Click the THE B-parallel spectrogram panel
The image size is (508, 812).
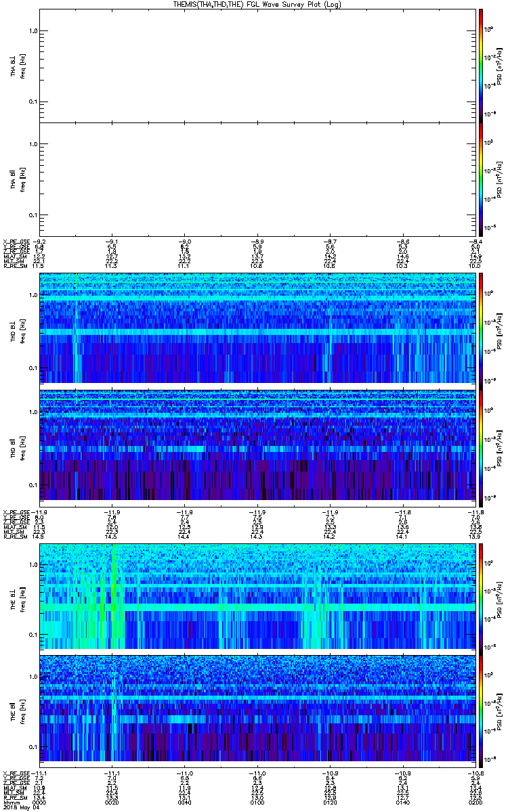(257, 711)
